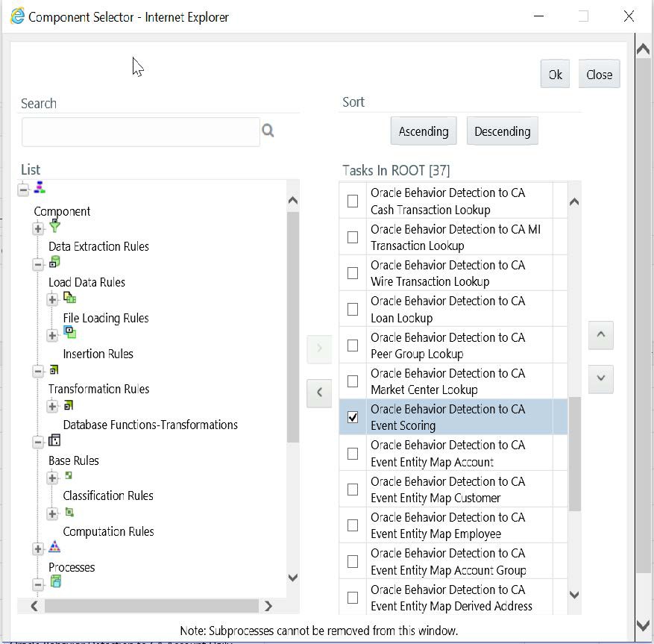654x644 pixels.
Task: Sort tasks Descending
Action: 502,131
